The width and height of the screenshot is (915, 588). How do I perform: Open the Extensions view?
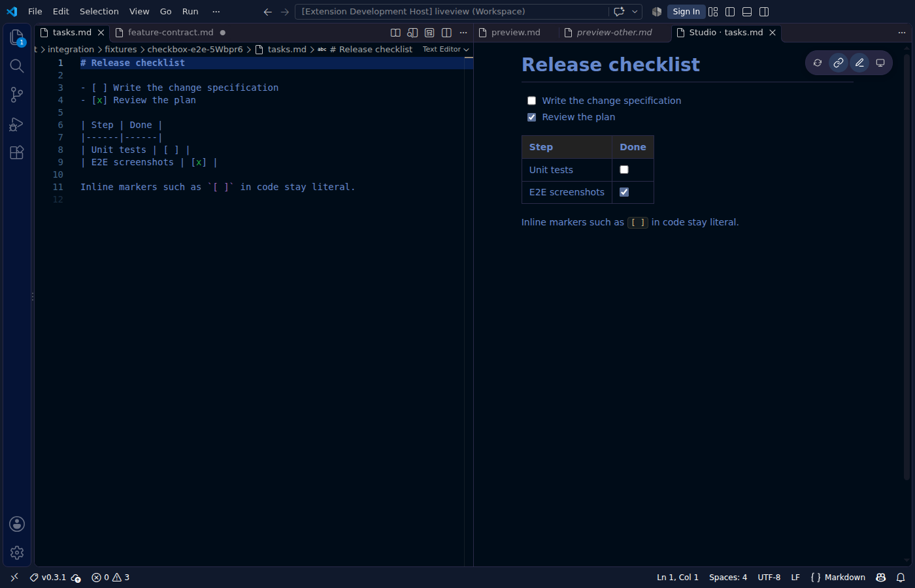pyautogui.click(x=17, y=153)
